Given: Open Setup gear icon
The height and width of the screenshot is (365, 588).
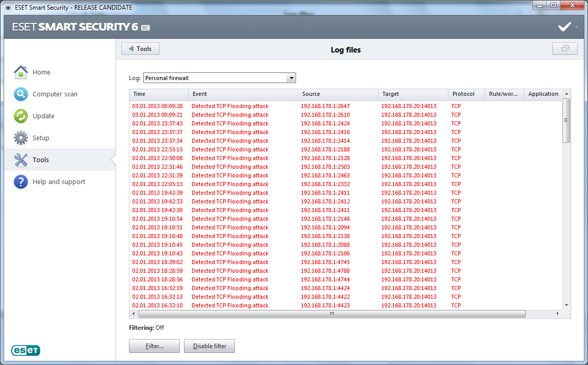Looking at the screenshot, I should (x=20, y=138).
